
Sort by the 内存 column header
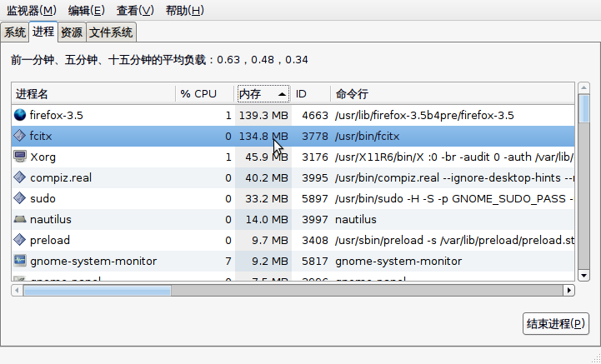(x=263, y=94)
